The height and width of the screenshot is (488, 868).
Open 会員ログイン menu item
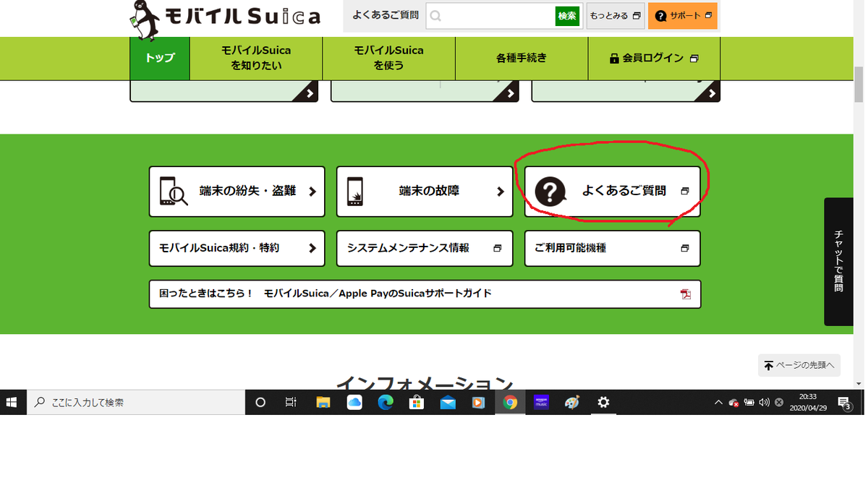(x=654, y=59)
